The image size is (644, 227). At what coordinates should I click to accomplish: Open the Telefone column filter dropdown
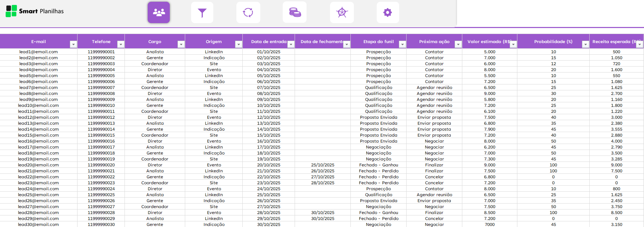point(121,44)
